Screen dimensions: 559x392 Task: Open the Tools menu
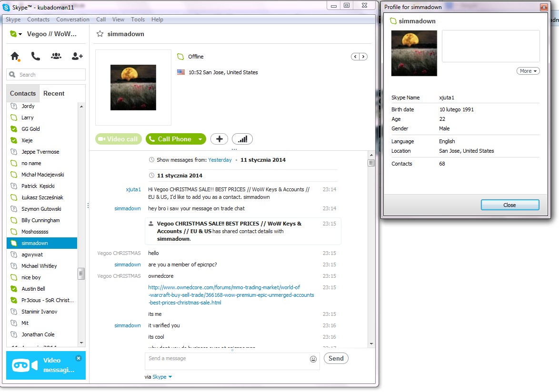point(138,19)
